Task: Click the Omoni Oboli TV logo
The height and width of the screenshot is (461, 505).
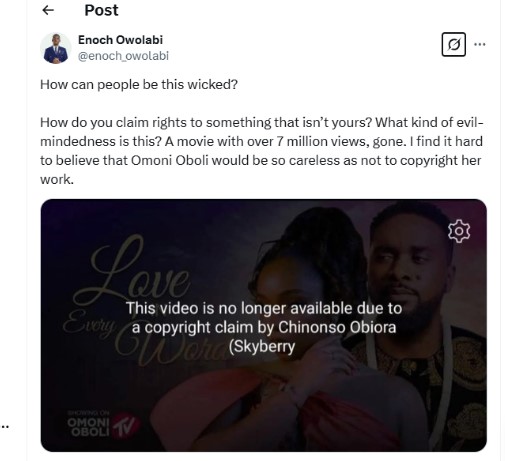Action: [x=103, y=424]
